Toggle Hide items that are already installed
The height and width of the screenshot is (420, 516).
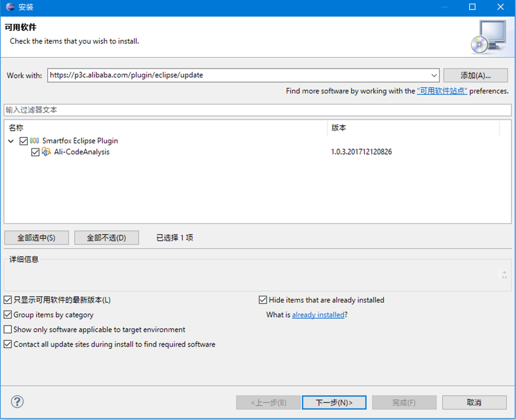tap(263, 300)
